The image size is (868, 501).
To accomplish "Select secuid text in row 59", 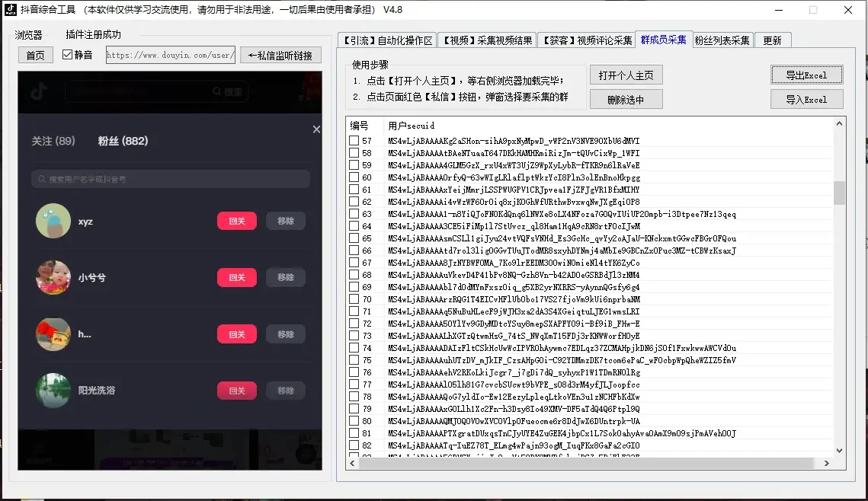I will (x=514, y=164).
